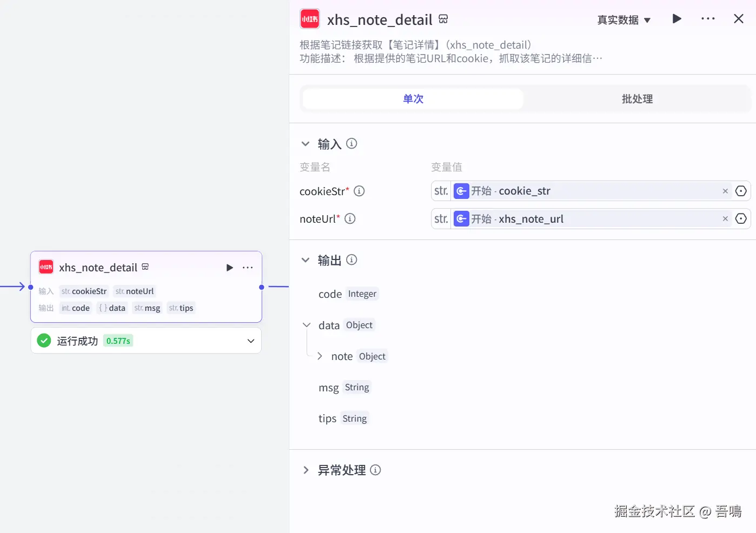Click the node output connection port
The height and width of the screenshot is (533, 756).
click(x=262, y=287)
